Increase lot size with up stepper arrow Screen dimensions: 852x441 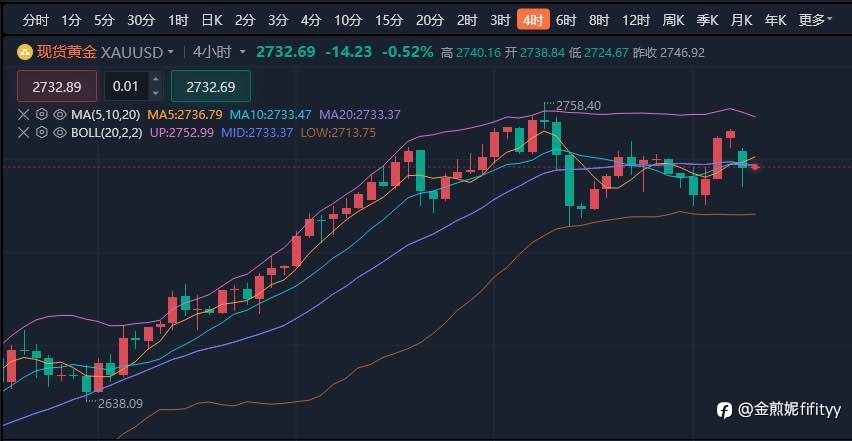click(156, 80)
